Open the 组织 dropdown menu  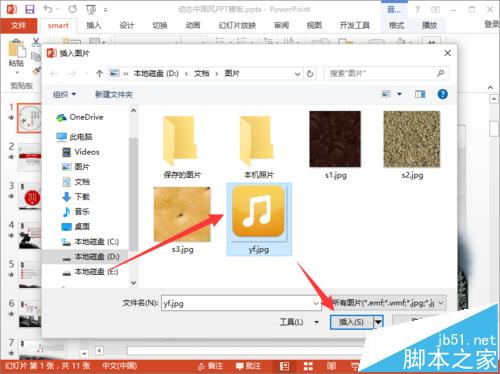(65, 94)
